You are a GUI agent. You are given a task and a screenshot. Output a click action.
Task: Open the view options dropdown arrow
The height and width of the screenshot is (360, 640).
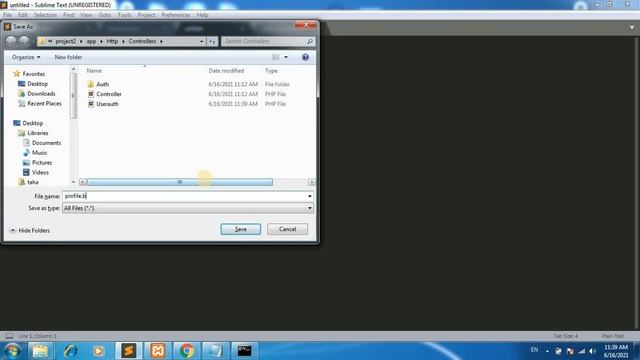click(x=286, y=57)
